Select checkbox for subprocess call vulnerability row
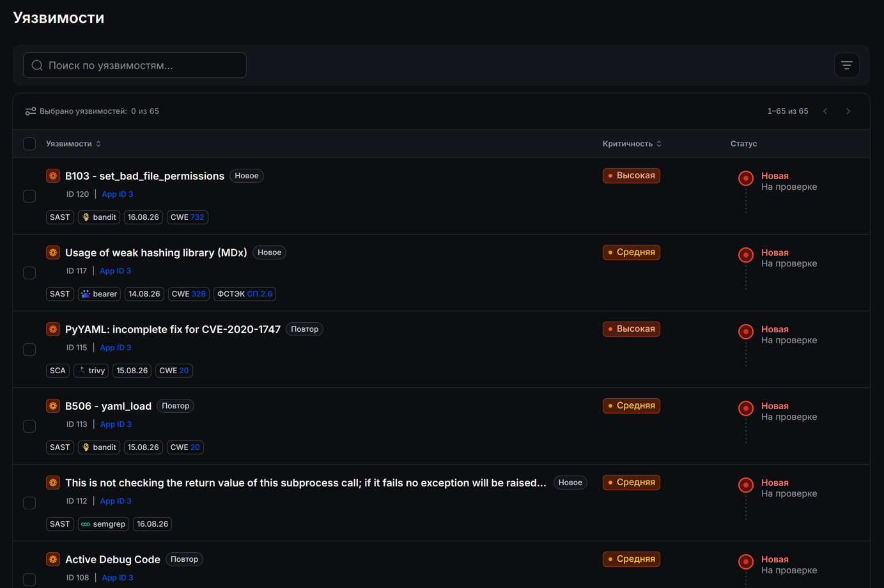 click(29, 503)
